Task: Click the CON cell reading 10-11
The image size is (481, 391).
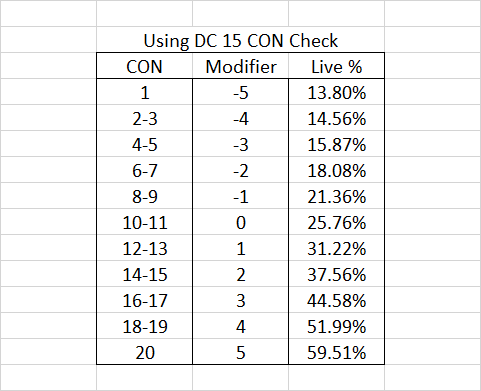Action: [144, 222]
